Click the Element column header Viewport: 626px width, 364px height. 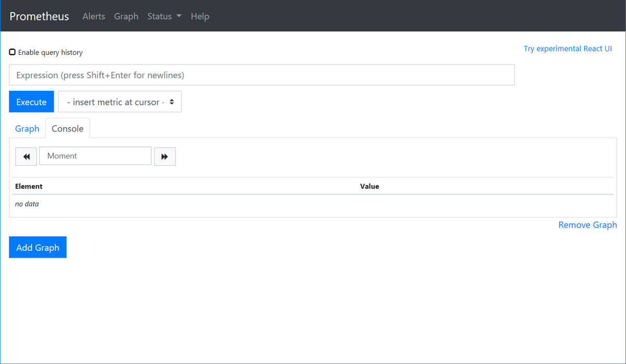point(29,186)
